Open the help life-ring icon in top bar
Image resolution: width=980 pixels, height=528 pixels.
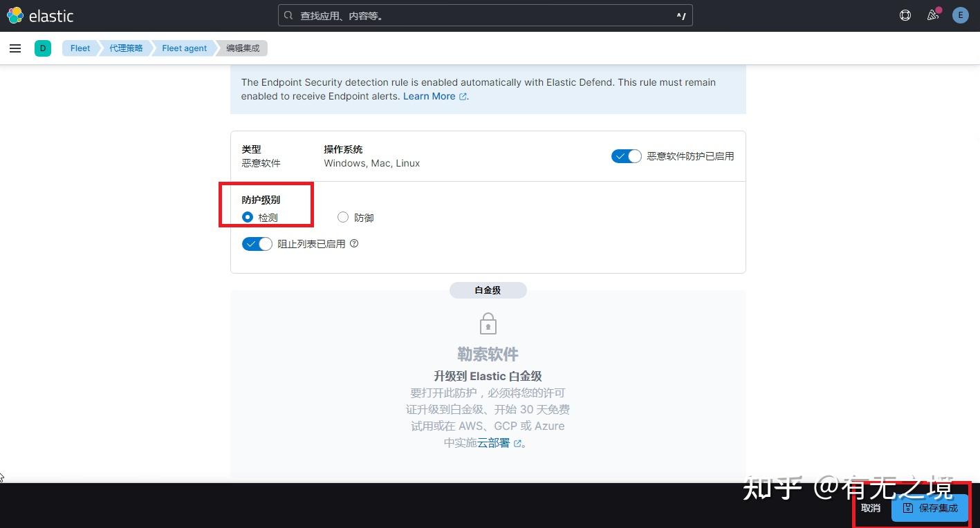(905, 15)
